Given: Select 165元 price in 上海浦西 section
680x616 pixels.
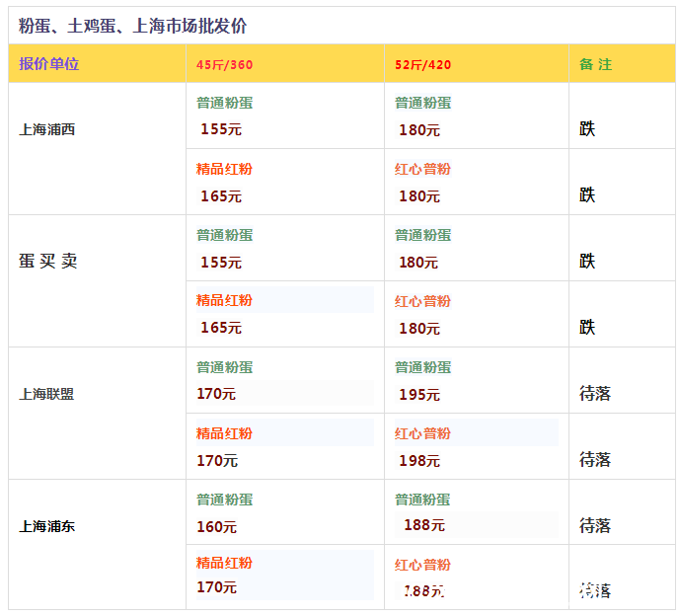Looking at the screenshot, I should [x=221, y=196].
